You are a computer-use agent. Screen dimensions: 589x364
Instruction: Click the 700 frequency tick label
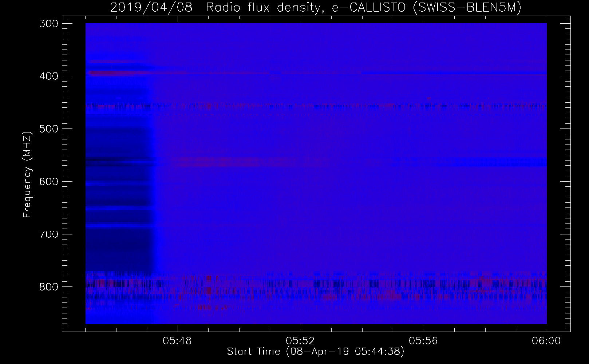pyautogui.click(x=48, y=234)
